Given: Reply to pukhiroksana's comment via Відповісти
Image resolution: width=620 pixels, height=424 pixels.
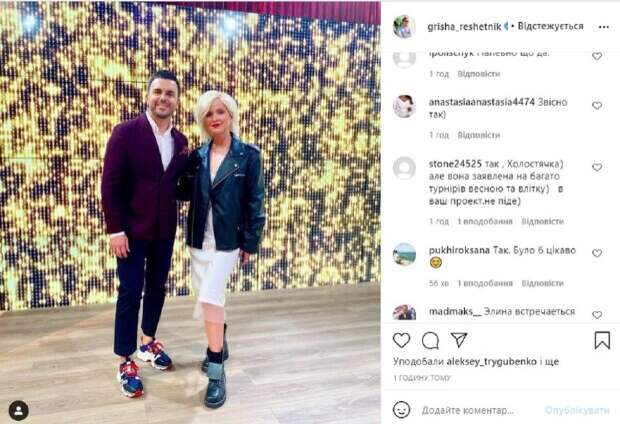Looking at the screenshot, I should point(542,283).
